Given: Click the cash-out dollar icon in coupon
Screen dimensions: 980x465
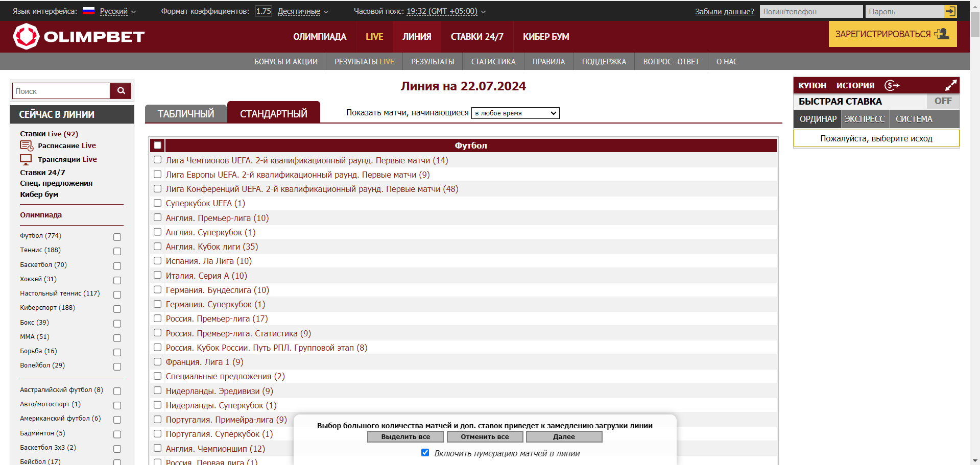Looking at the screenshot, I should (892, 85).
